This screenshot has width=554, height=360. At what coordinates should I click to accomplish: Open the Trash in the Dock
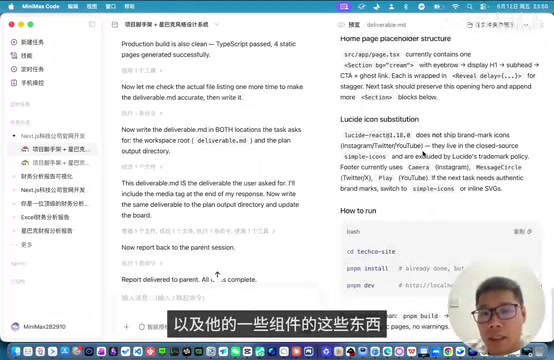point(540,352)
